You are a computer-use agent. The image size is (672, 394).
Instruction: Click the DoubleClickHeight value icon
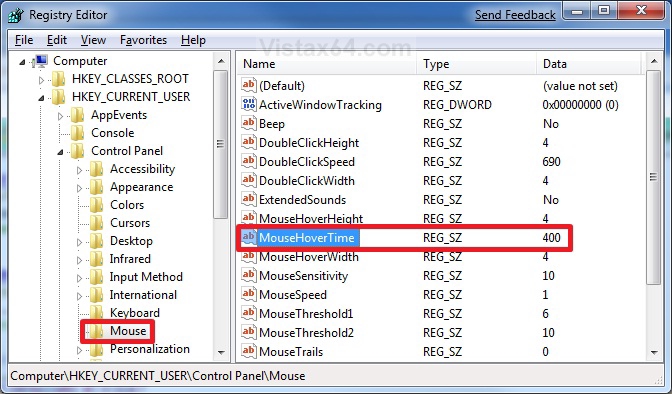249,142
